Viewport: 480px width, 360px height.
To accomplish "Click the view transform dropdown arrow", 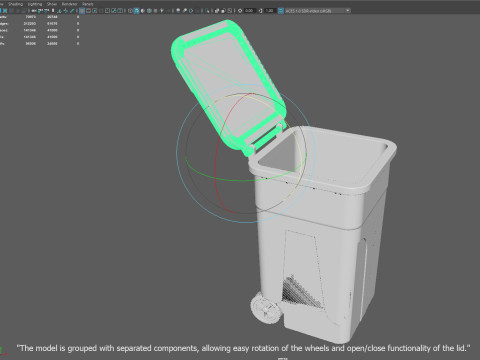I will 348,11.
